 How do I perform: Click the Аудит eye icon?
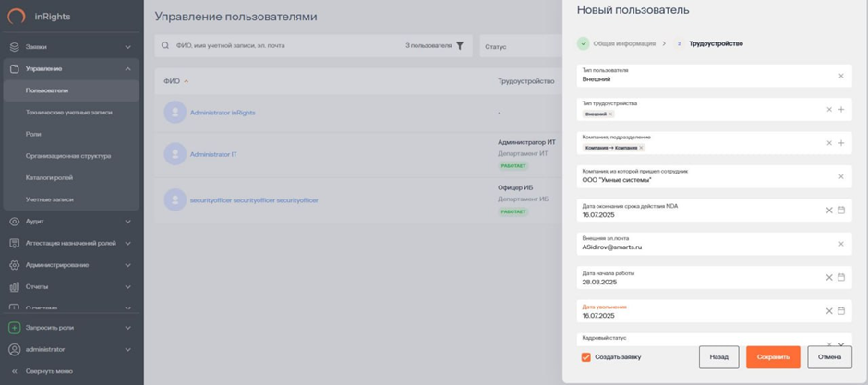tap(15, 222)
